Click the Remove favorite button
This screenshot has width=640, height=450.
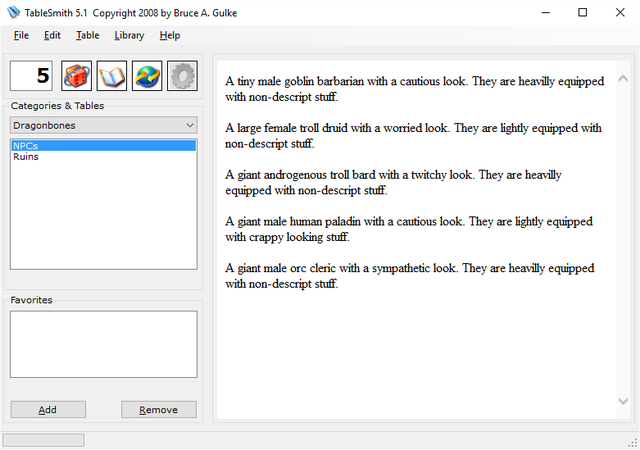point(159,410)
